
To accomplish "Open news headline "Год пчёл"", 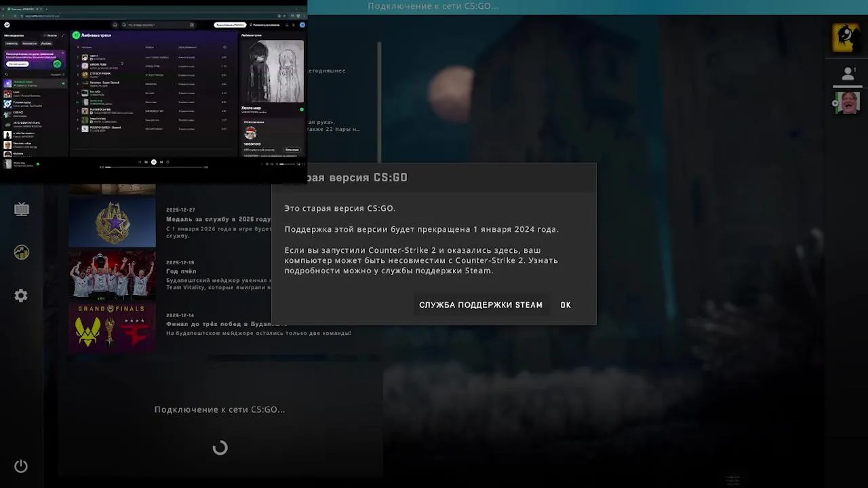I will pyautogui.click(x=181, y=271).
